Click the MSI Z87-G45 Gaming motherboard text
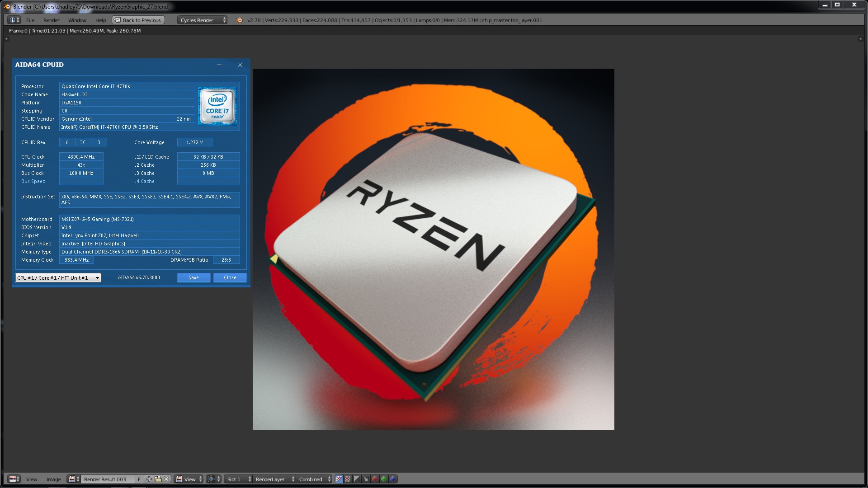The image size is (868, 488). point(98,219)
